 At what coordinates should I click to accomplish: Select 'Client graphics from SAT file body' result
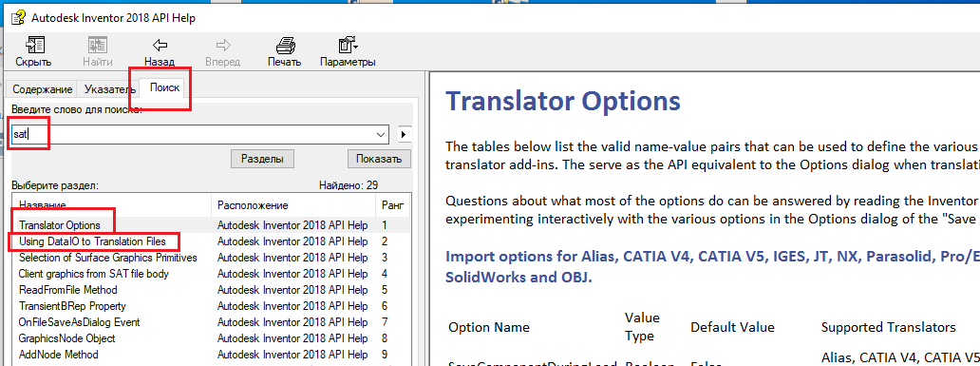tap(94, 274)
